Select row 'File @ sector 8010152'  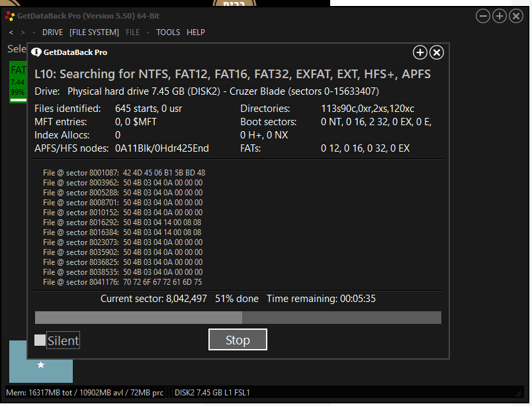pos(123,213)
